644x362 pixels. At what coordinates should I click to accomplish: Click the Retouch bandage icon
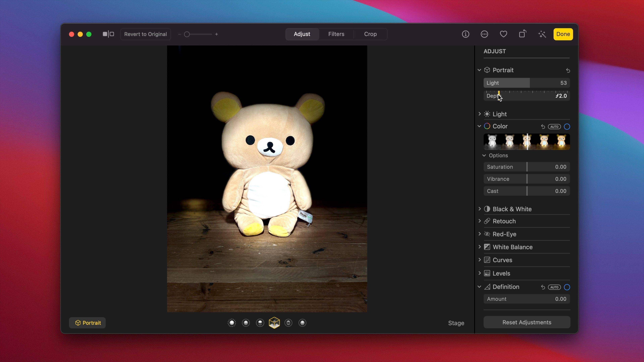(x=487, y=221)
